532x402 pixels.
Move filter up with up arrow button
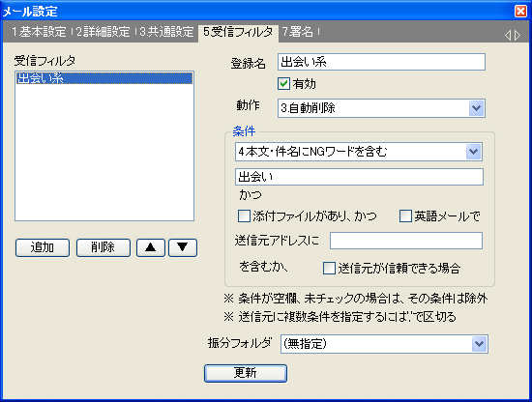point(151,247)
